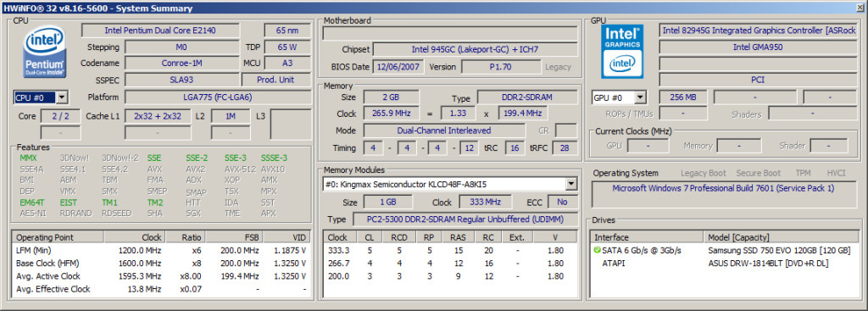Click the 265.9 MHz memory clock value
Viewport: 868px width, 311px height.
click(x=391, y=114)
